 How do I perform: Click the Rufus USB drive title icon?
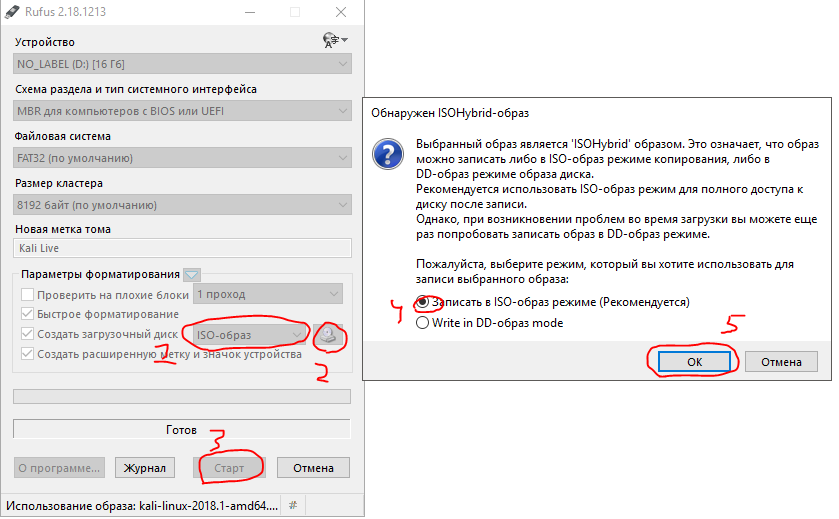tap(12, 12)
